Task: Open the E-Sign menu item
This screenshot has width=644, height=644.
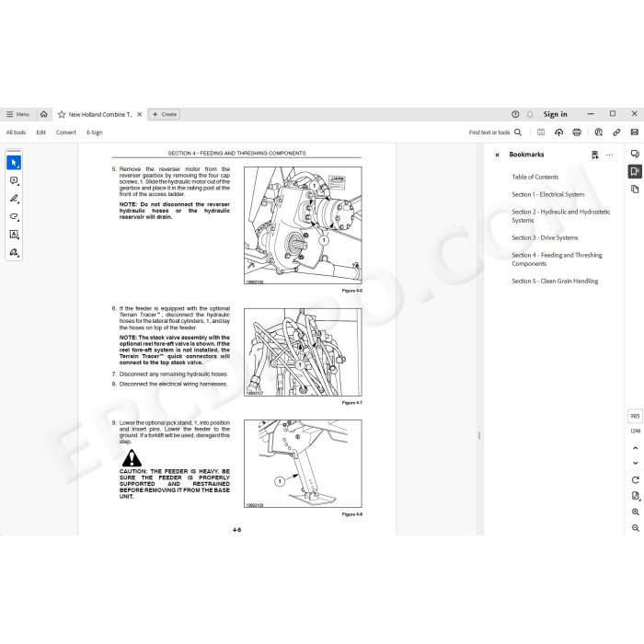Action: tap(95, 132)
